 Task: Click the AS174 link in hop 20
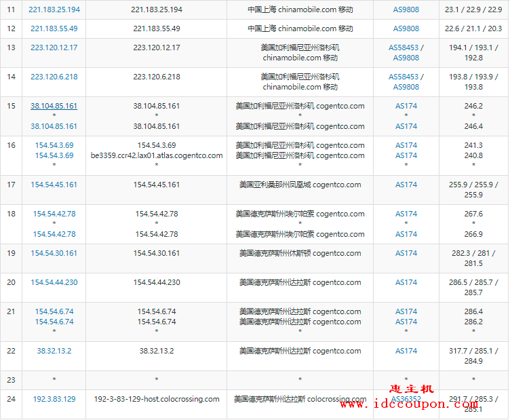point(406,282)
